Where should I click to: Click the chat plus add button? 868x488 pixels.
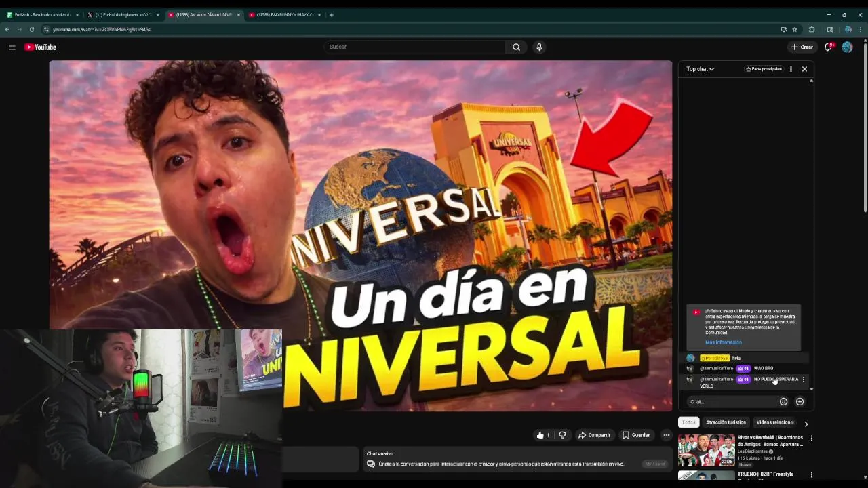point(800,401)
